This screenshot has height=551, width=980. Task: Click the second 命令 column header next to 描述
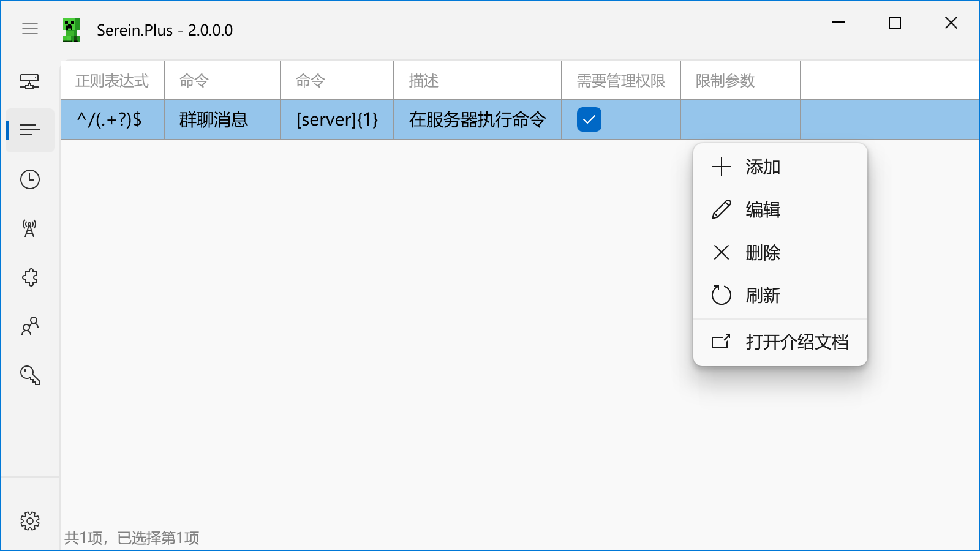click(x=337, y=80)
